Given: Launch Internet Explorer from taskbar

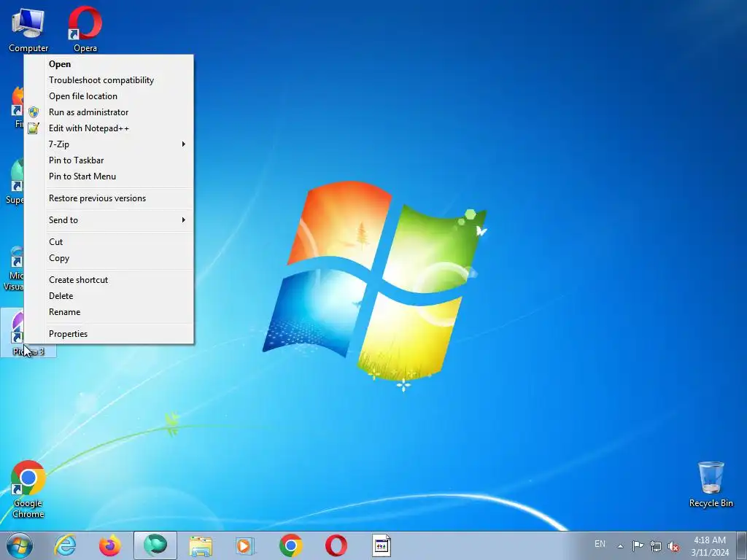Looking at the screenshot, I should point(65,545).
